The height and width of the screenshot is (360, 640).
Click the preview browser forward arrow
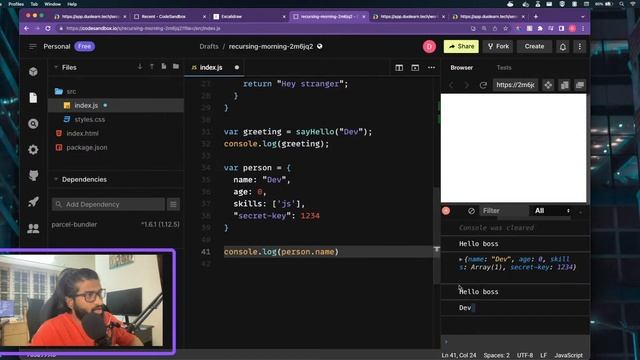pyautogui.click(x=467, y=85)
